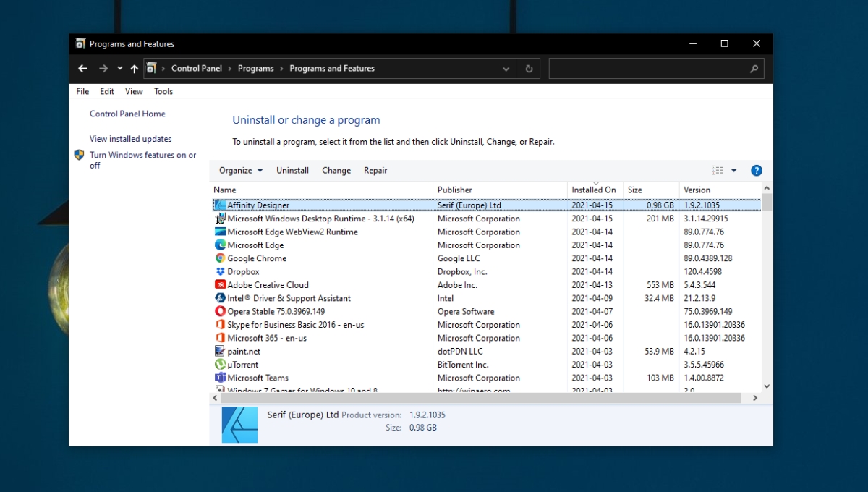Click the Adobe Creative Cloud icon

[221, 285]
